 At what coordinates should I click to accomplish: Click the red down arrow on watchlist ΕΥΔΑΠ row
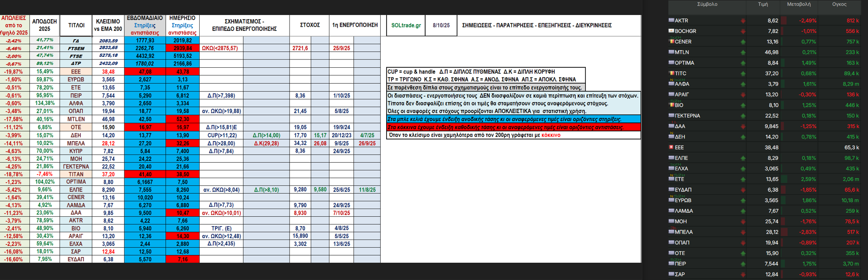tap(743, 190)
